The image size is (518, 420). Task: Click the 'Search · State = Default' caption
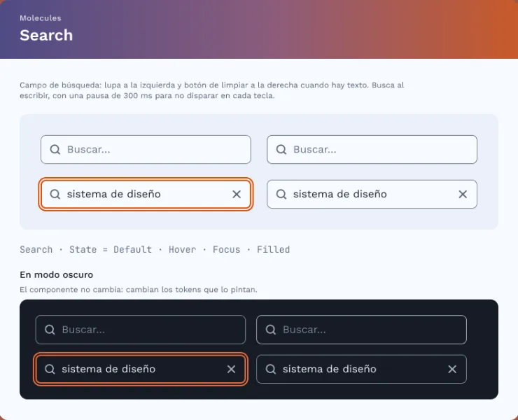[x=155, y=249]
